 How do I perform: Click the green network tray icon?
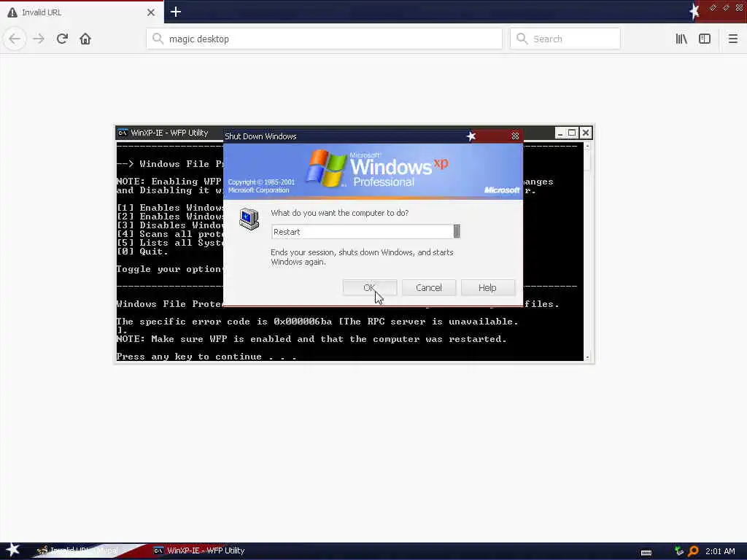pyautogui.click(x=679, y=551)
